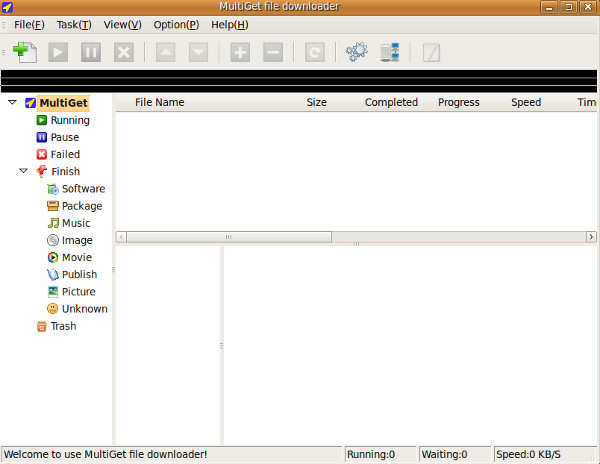This screenshot has height=464, width=600.
Task: Open Options via the gears icon
Action: point(357,52)
